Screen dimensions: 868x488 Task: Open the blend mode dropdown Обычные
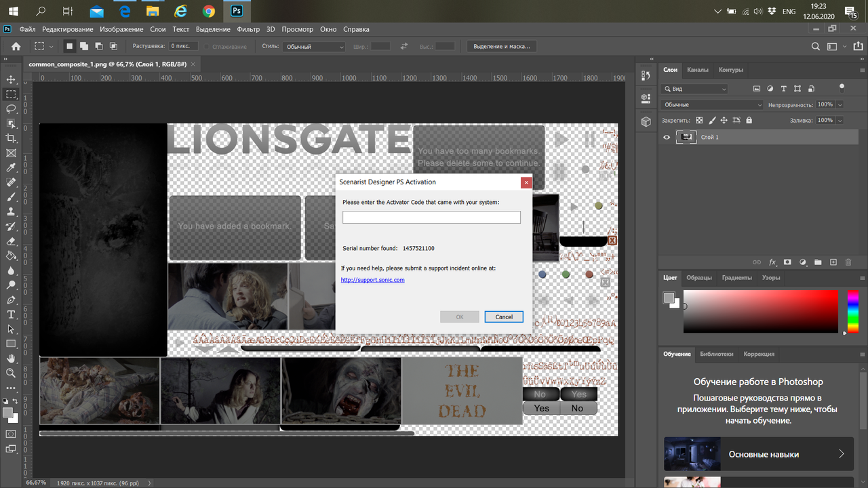[712, 105]
